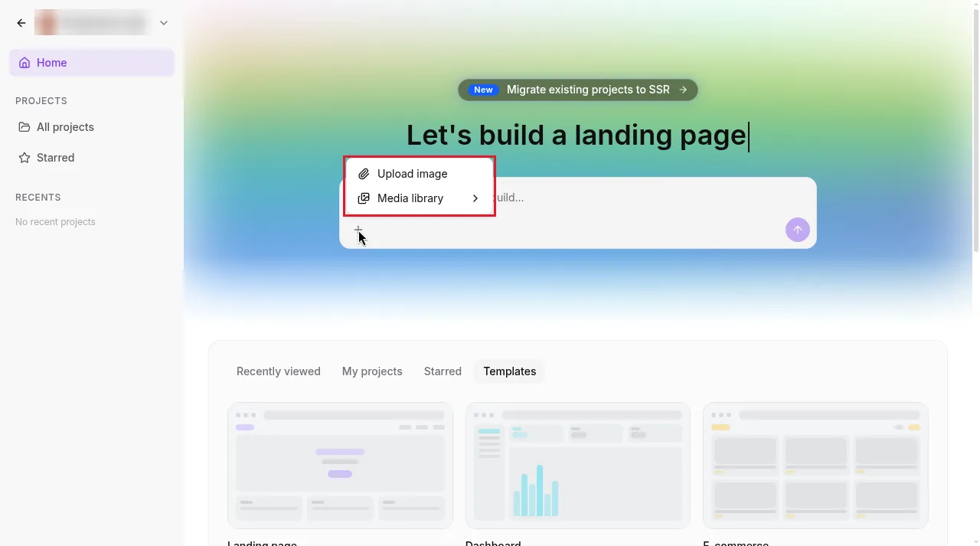The width and height of the screenshot is (980, 546).
Task: Click the Starred star icon
Action: point(24,158)
